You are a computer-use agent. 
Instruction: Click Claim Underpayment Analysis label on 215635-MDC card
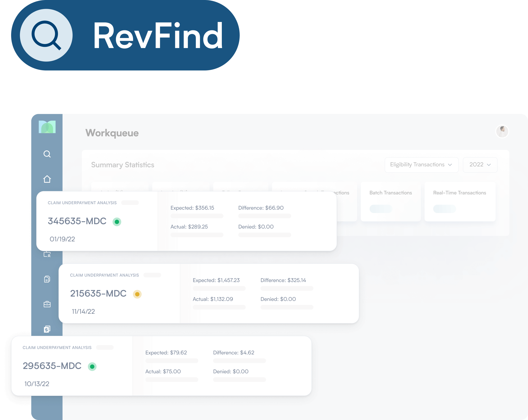click(x=104, y=275)
